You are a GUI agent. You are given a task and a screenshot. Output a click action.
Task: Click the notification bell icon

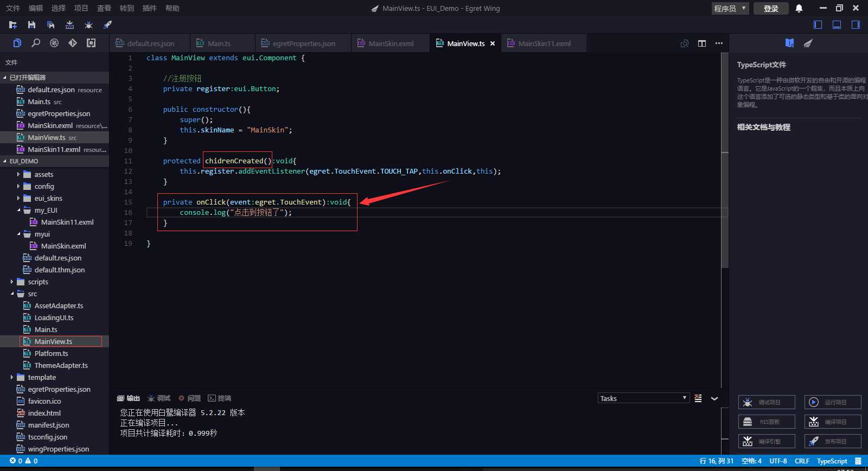click(799, 8)
